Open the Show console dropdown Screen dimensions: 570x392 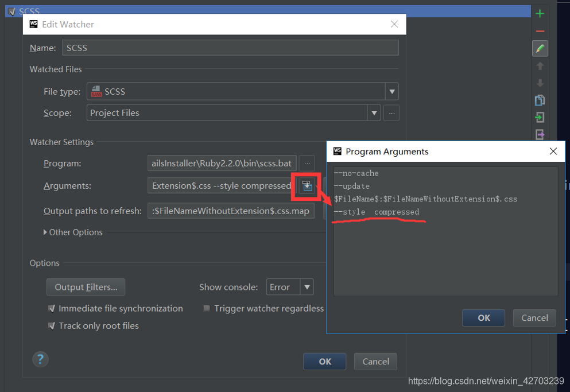coord(290,287)
